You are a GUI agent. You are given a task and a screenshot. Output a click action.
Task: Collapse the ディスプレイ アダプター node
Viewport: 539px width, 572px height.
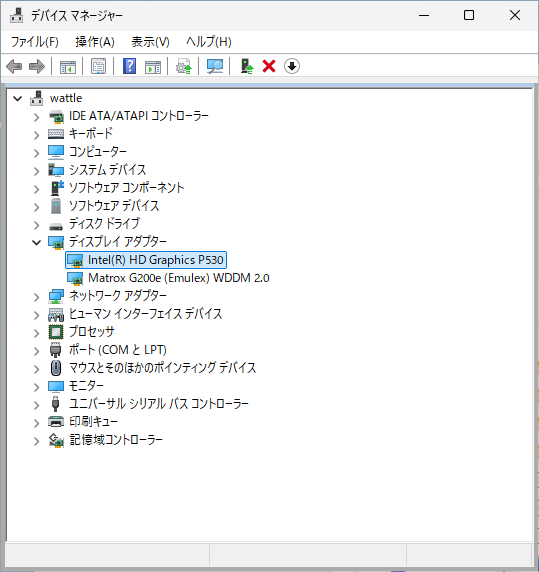tap(36, 242)
